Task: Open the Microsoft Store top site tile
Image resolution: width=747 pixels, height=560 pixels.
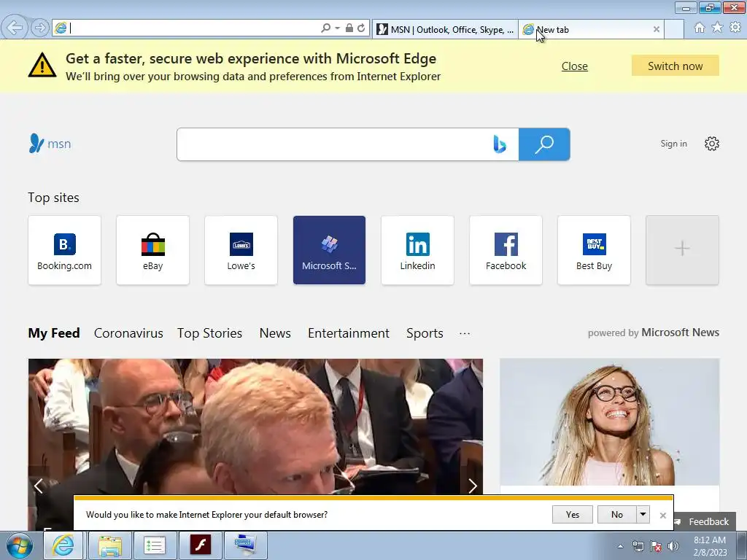Action: (x=329, y=250)
